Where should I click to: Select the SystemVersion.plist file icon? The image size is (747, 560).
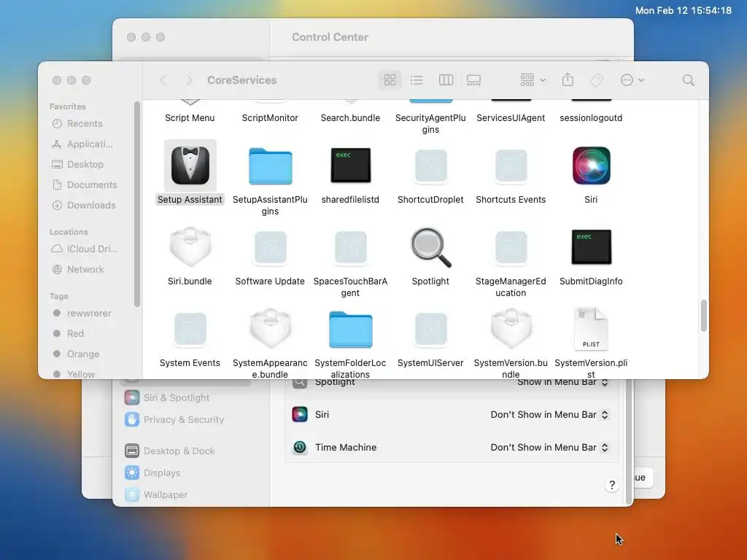(591, 329)
